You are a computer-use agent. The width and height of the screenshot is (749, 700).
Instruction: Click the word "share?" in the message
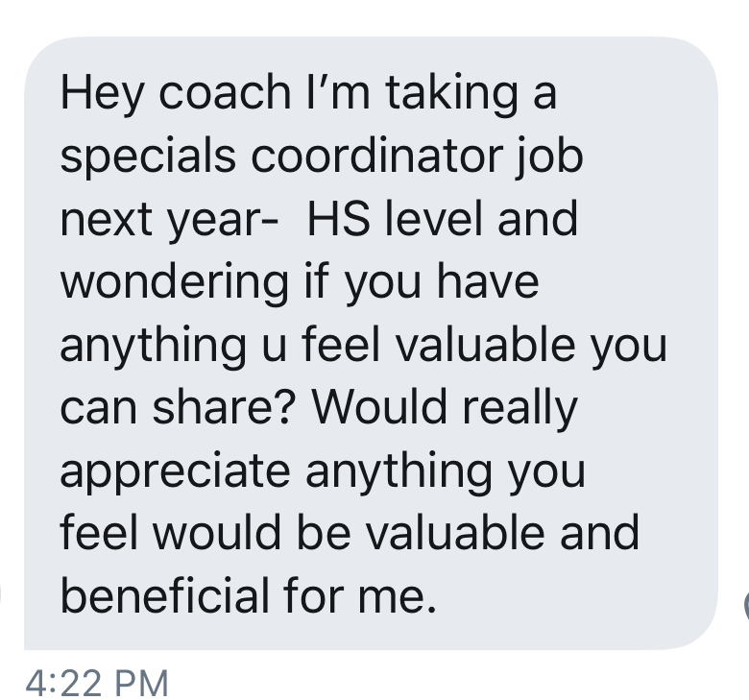coord(222,407)
